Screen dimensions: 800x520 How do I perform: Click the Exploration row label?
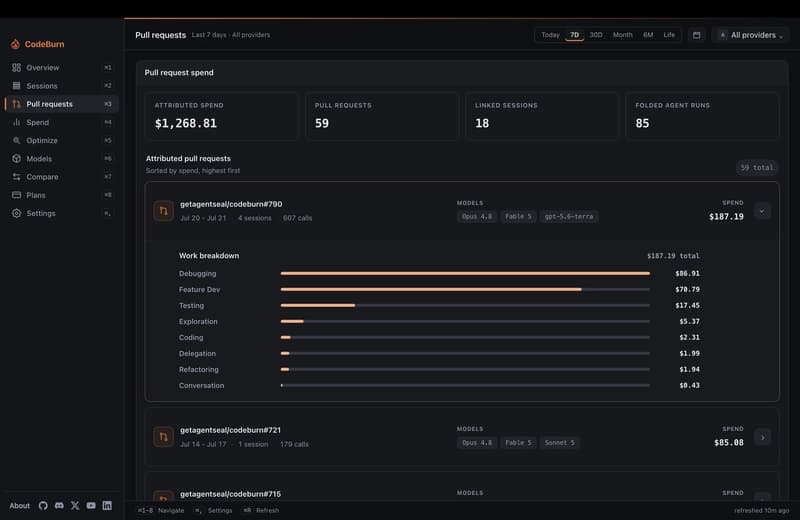coord(198,321)
